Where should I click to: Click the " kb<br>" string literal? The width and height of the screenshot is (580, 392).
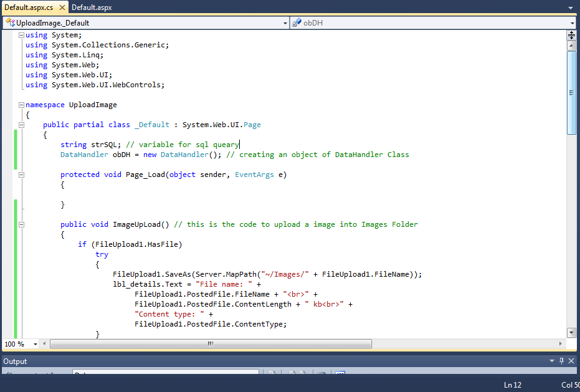pos(324,304)
